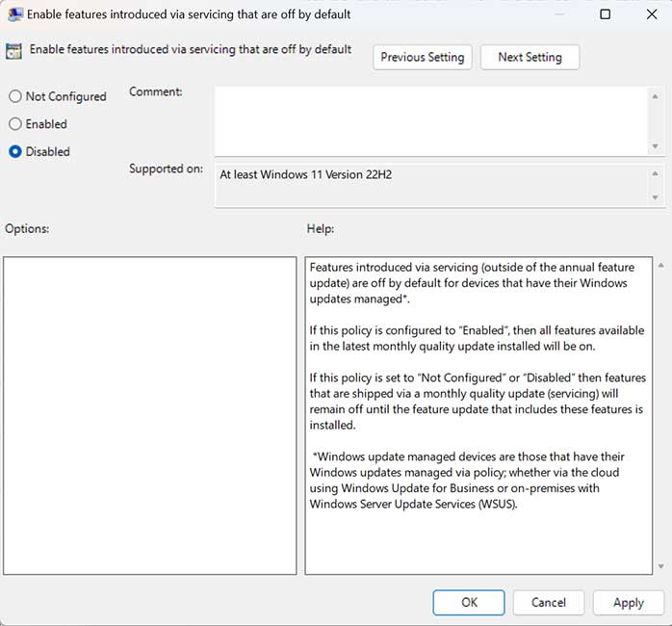Go to the Previous Setting

pos(422,57)
